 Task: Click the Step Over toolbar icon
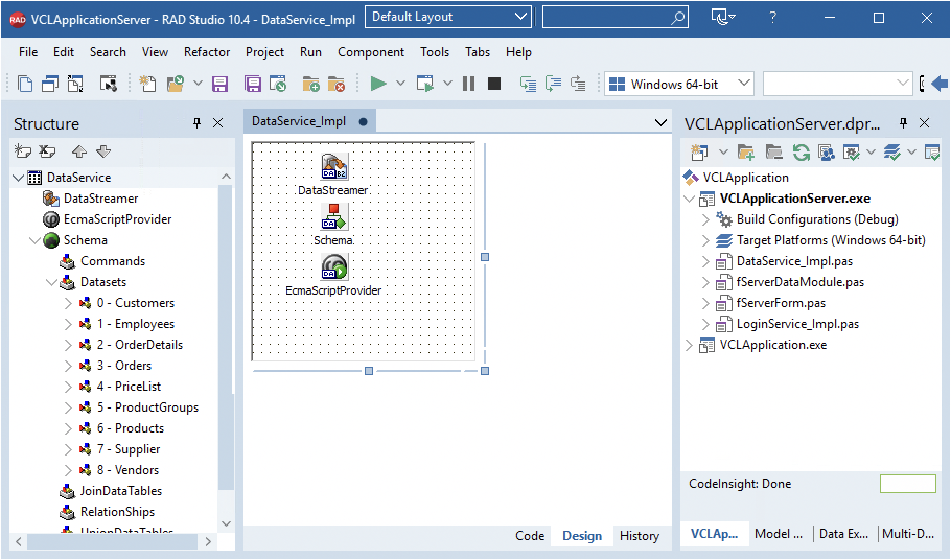click(553, 84)
